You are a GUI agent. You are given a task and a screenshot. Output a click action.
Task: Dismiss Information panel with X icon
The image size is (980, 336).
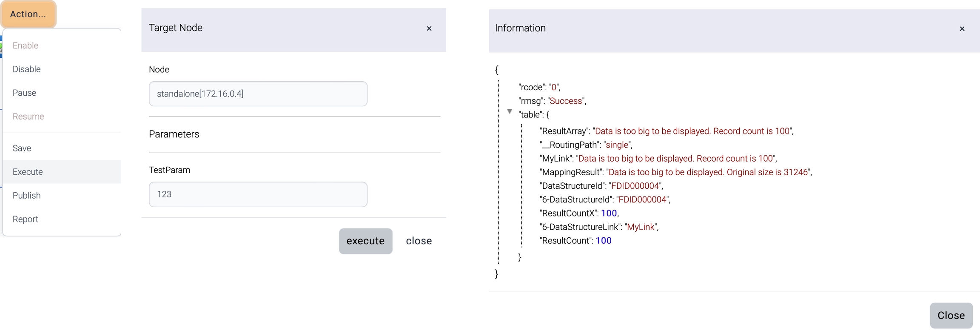click(962, 29)
